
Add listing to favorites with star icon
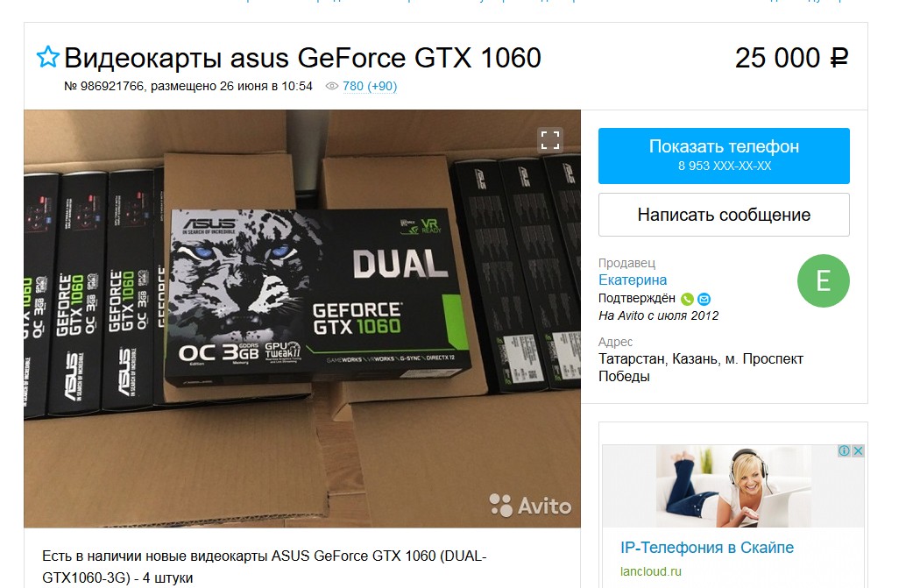pyautogui.click(x=47, y=58)
